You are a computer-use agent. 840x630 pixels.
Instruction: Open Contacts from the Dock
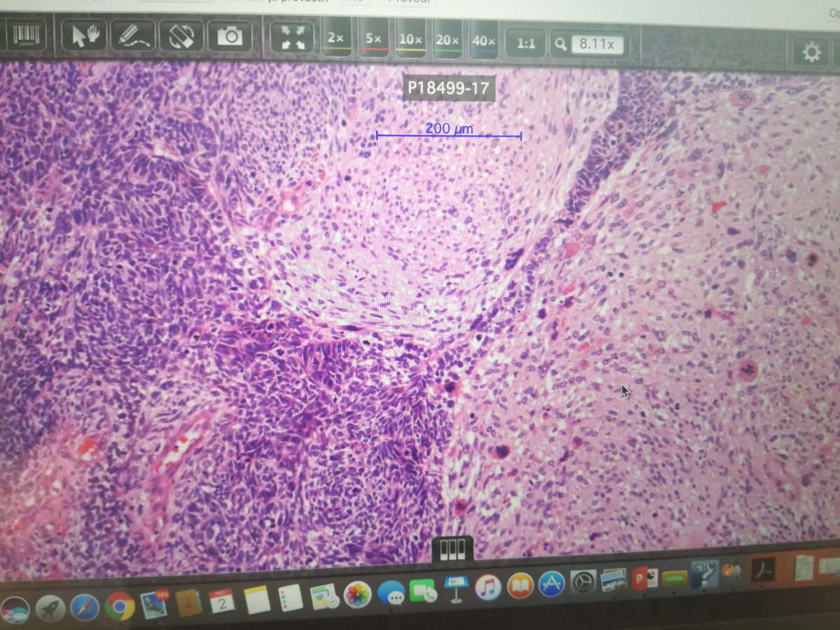(188, 603)
